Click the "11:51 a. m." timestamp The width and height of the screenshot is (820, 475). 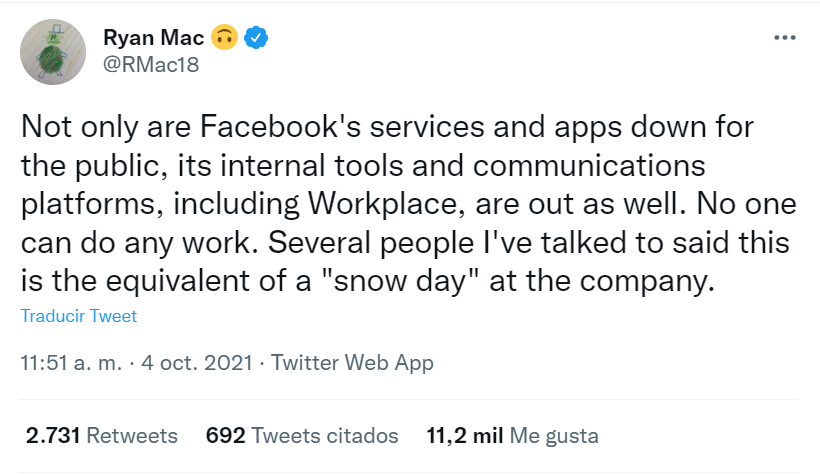(x=72, y=363)
